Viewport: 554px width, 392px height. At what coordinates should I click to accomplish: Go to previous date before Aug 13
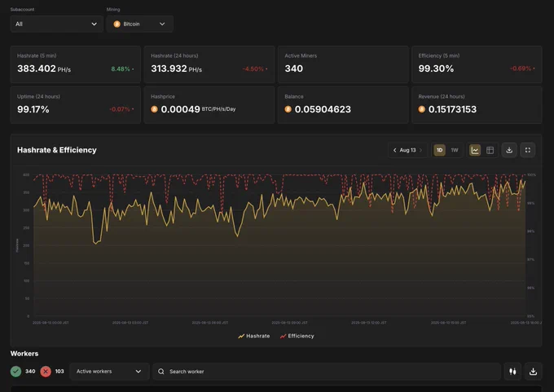394,150
